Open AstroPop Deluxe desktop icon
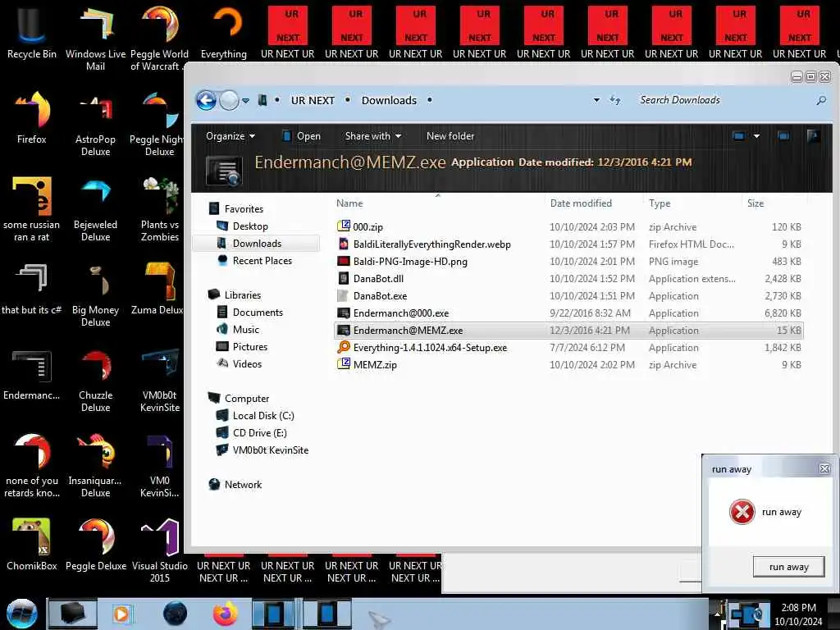This screenshot has height=630, width=840. [95, 123]
